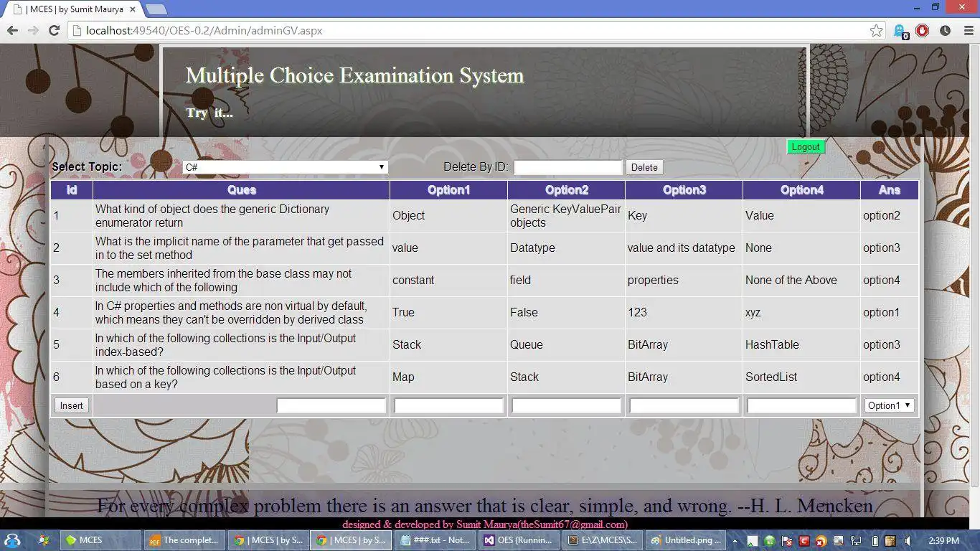Click the Option2 column header
The width and height of the screenshot is (980, 551).
[566, 190]
